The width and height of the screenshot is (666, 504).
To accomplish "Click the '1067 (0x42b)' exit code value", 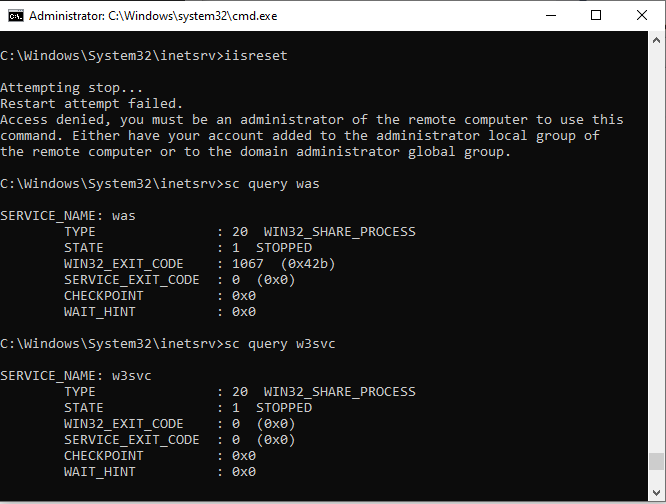I will (283, 264).
